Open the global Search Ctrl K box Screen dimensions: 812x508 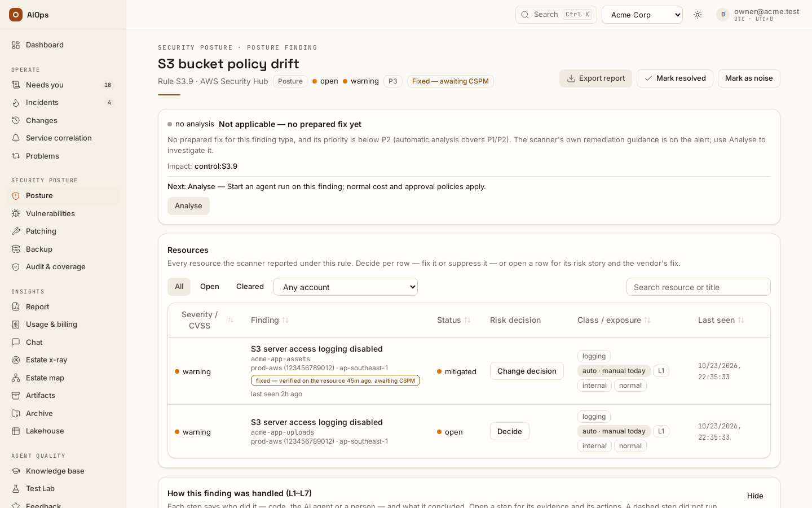pyautogui.click(x=556, y=15)
